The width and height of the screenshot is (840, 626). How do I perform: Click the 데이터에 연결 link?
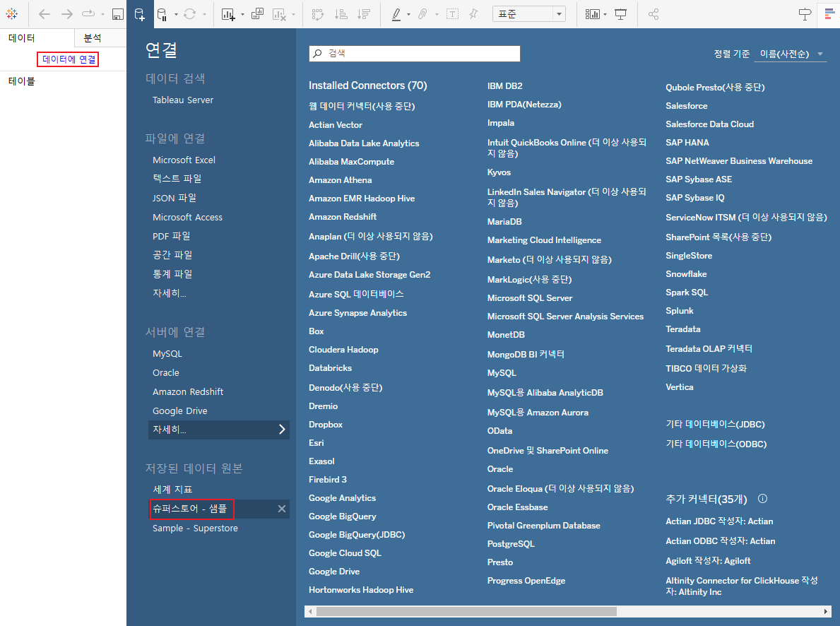[x=68, y=59]
